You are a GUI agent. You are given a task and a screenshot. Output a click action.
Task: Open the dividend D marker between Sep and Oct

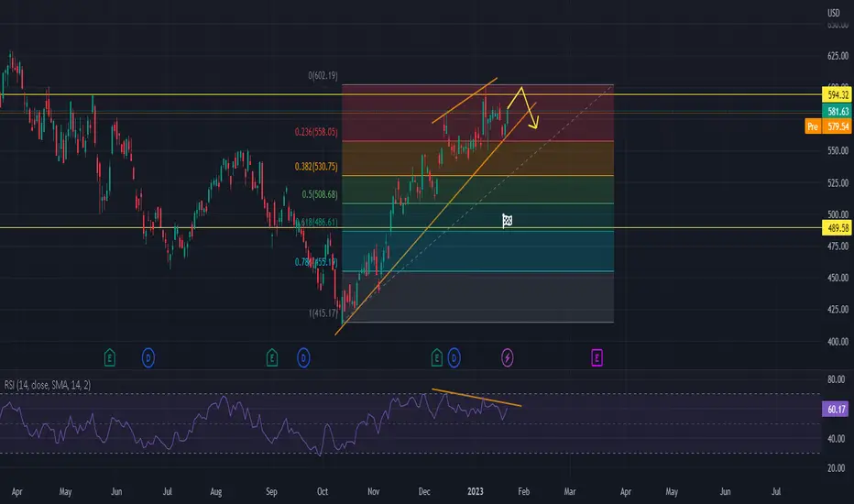(303, 358)
